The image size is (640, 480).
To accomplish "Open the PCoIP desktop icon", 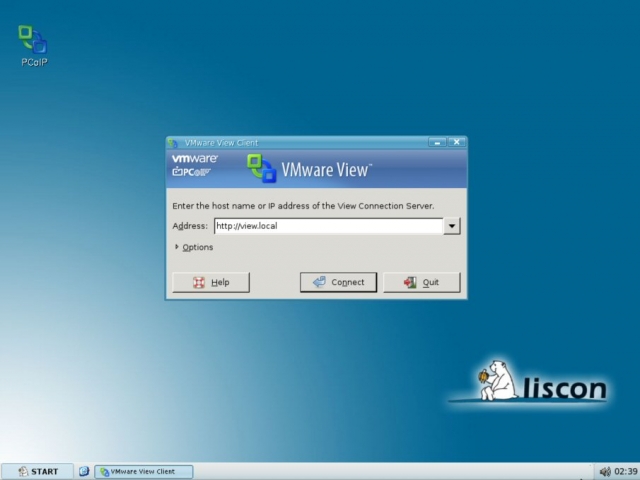I will coord(33,45).
